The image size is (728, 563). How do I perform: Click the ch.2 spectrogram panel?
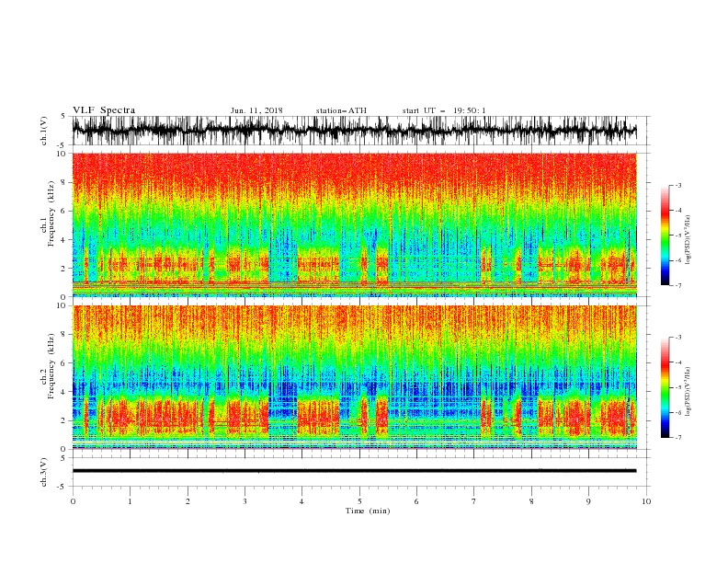point(354,377)
